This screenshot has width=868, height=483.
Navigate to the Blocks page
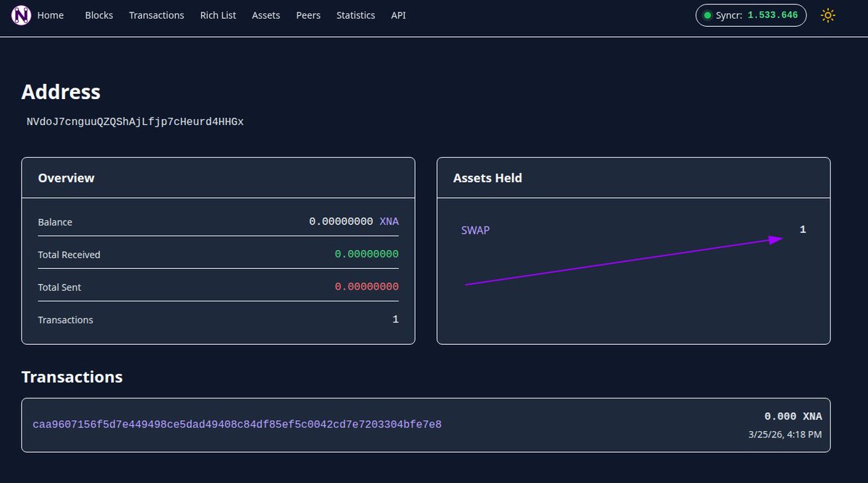click(x=98, y=14)
